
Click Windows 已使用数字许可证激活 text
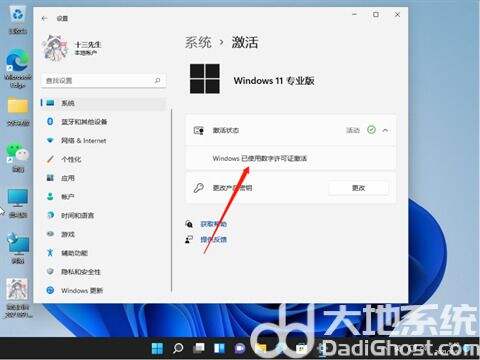click(260, 159)
